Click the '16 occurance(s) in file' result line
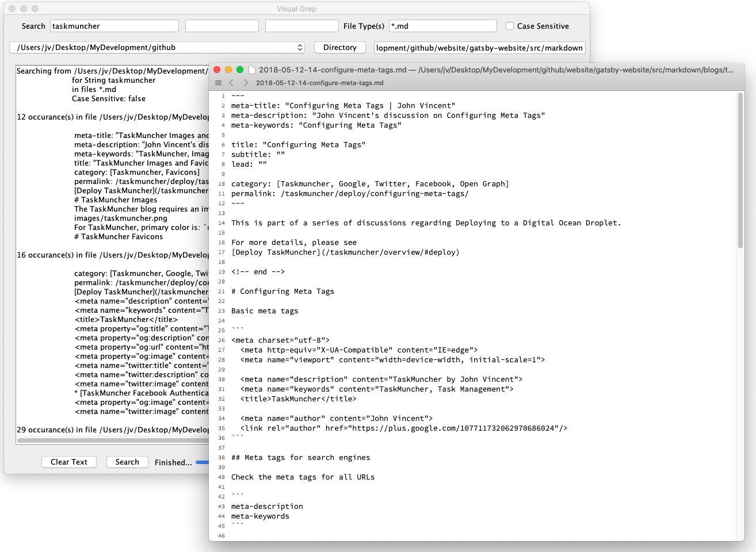 click(x=113, y=255)
